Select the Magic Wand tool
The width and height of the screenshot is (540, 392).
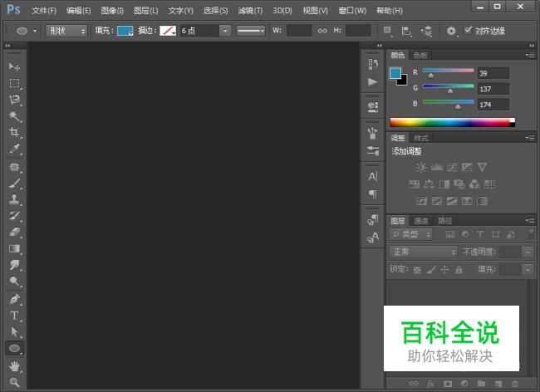(14, 115)
